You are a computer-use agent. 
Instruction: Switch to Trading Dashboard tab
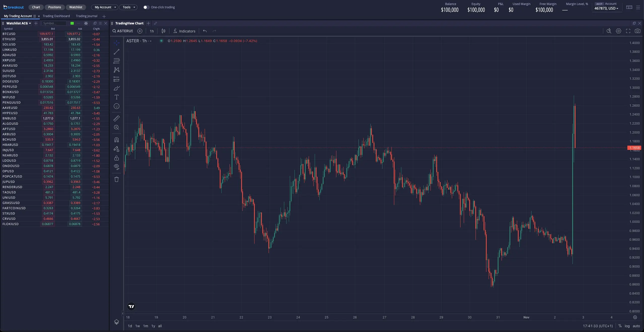pos(56,16)
